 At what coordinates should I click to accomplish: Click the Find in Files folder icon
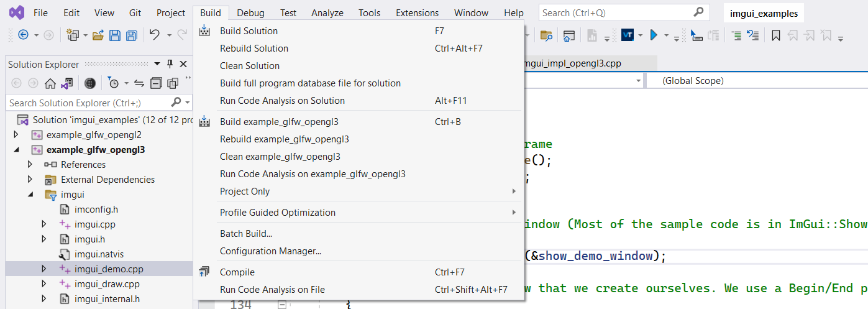click(x=546, y=35)
